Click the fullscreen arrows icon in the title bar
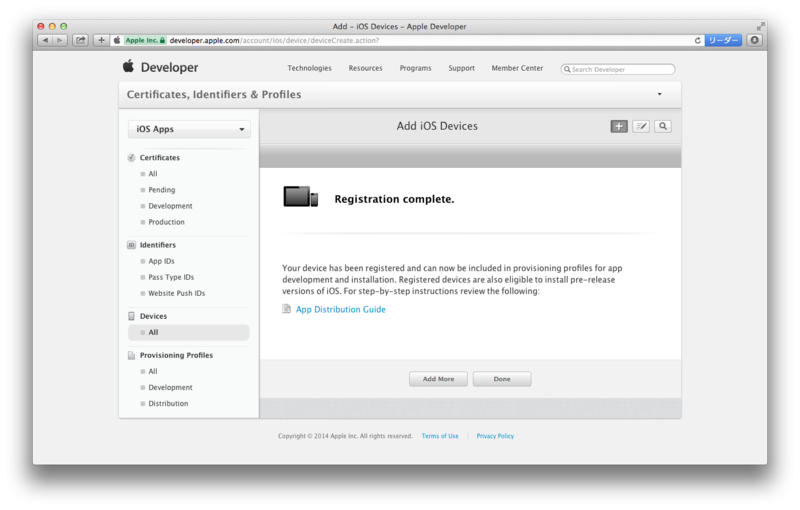The image size is (800, 510). pyautogui.click(x=760, y=26)
